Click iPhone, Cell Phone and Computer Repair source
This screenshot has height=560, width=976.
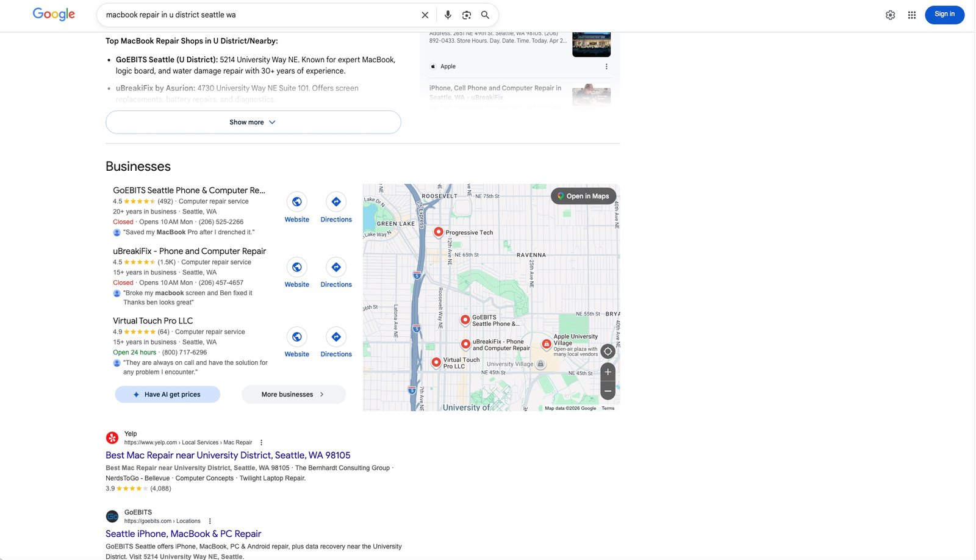coord(495,92)
